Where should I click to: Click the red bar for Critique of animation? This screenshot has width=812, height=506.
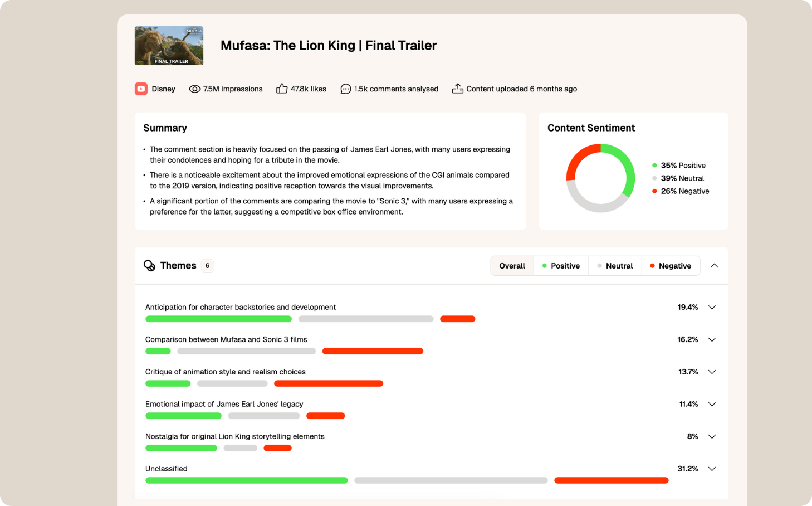point(329,384)
